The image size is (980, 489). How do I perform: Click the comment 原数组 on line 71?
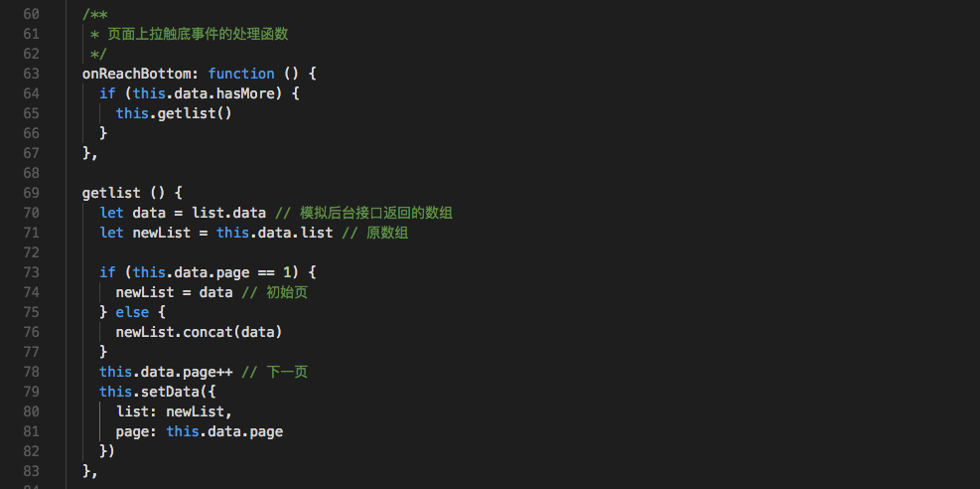point(387,234)
